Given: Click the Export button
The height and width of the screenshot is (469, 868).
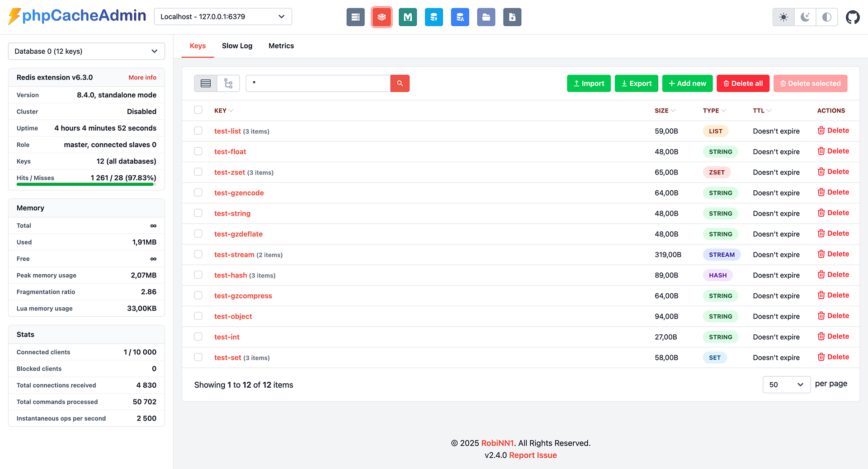Looking at the screenshot, I should coord(636,84).
